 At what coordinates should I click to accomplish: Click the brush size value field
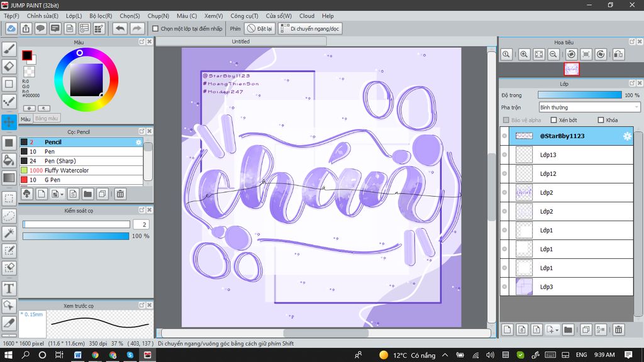(x=142, y=224)
